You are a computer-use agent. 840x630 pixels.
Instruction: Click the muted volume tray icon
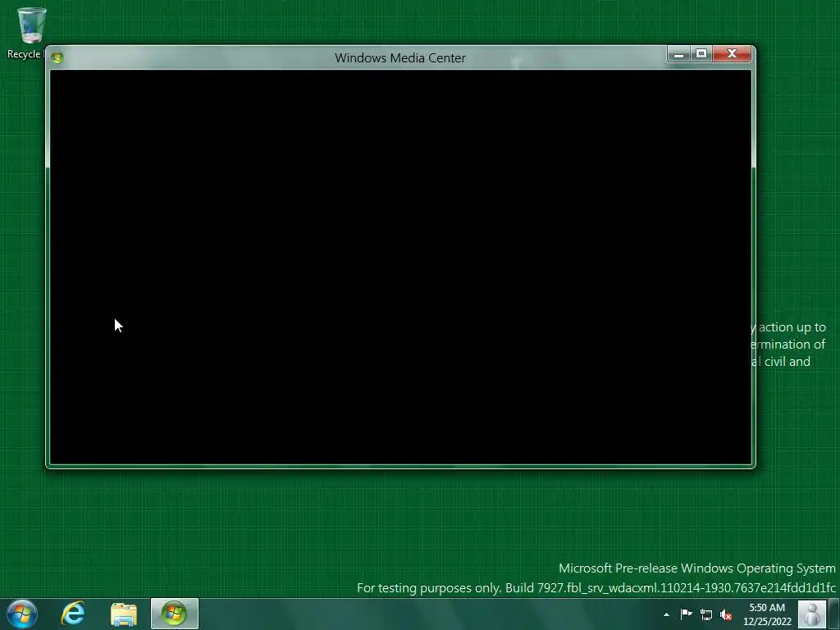[726, 614]
